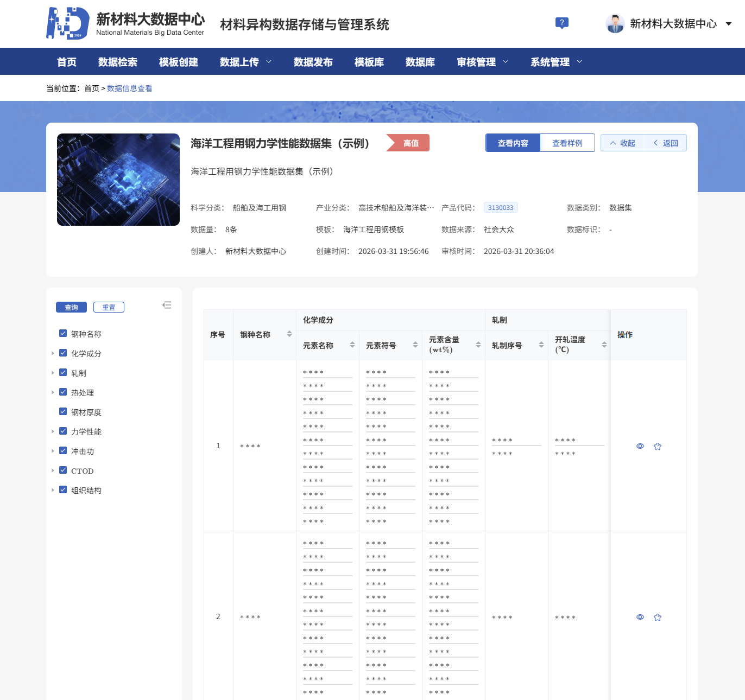Collapse the query panel via the sidebar icon
The height and width of the screenshot is (700, 745).
[167, 305]
